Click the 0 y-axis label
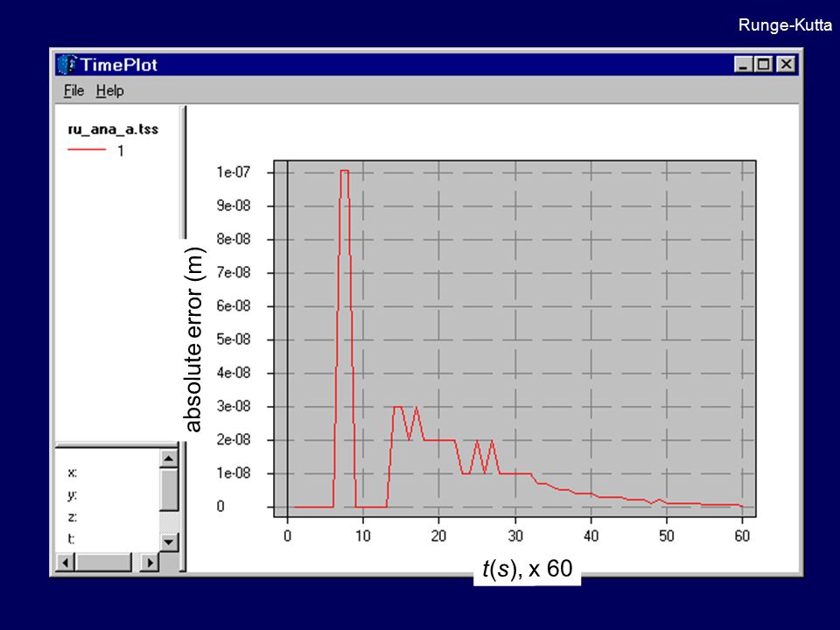This screenshot has height=630, width=840. pos(220,507)
